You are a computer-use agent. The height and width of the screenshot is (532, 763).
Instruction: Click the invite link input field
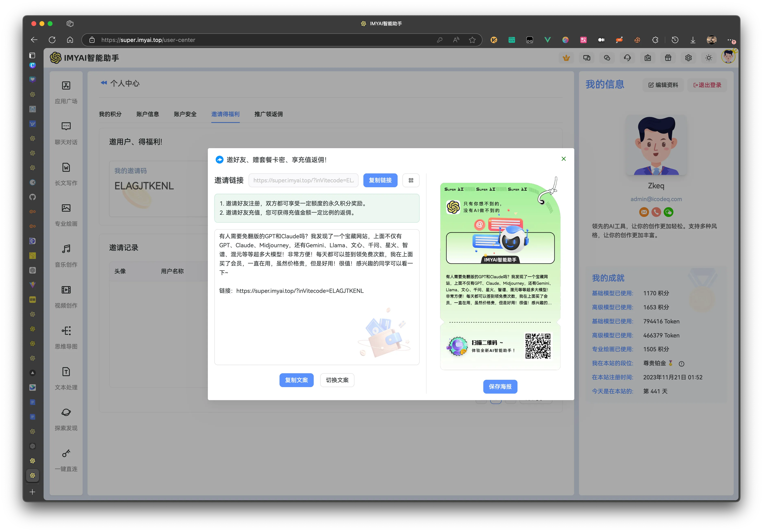tap(303, 180)
